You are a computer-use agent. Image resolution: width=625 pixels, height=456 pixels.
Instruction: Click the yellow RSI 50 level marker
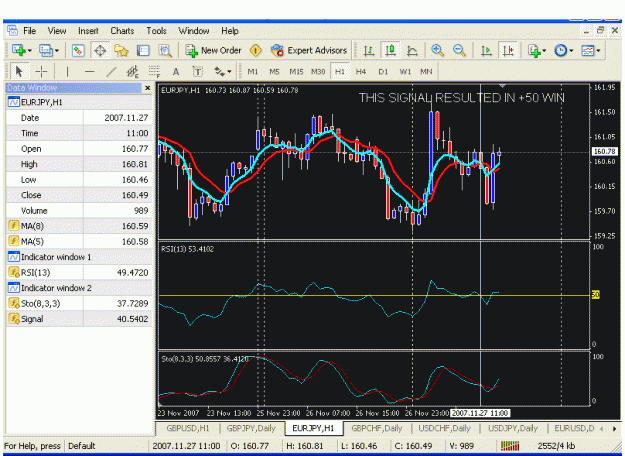(596, 295)
